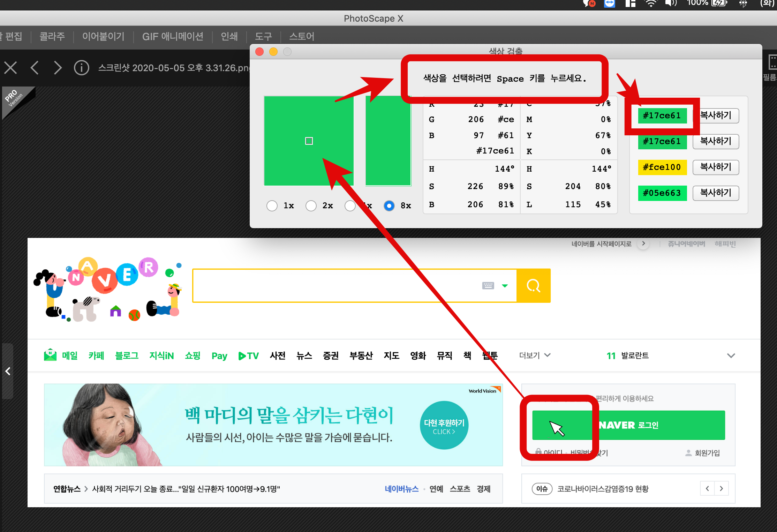The height and width of the screenshot is (532, 777).
Task: Open the GIF 애니메이션 tab
Action: (173, 36)
